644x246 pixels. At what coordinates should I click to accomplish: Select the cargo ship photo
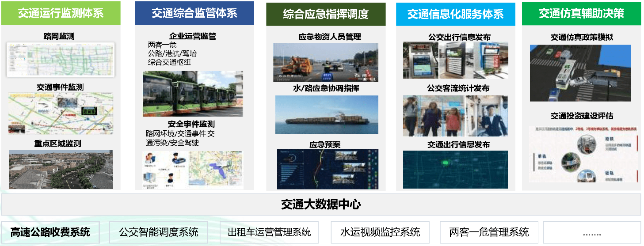point(327,115)
